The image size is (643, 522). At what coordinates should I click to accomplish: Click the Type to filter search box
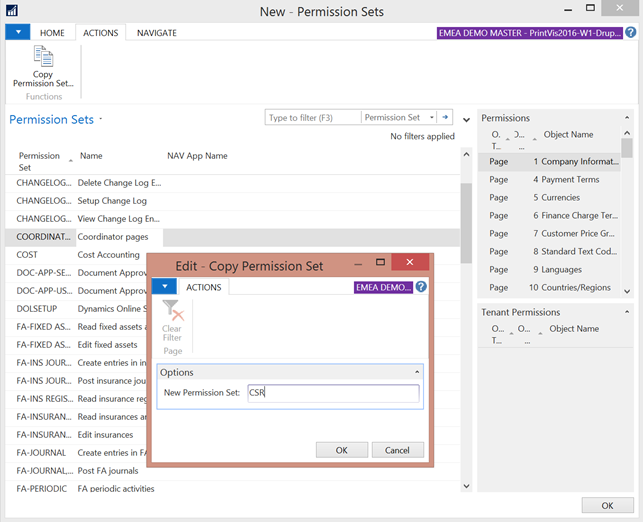(x=313, y=118)
